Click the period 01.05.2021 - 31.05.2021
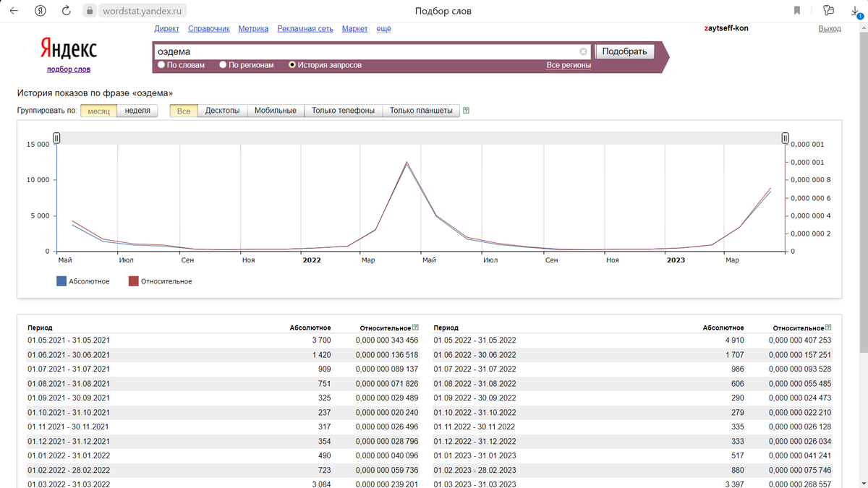The width and height of the screenshot is (868, 488). click(69, 340)
